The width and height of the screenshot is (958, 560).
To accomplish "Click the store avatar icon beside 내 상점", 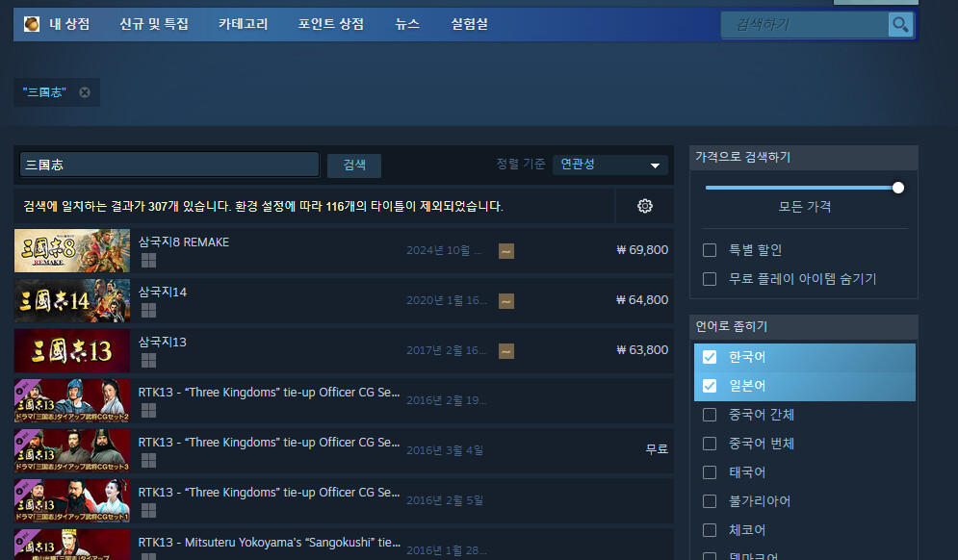I will pyautogui.click(x=31, y=24).
